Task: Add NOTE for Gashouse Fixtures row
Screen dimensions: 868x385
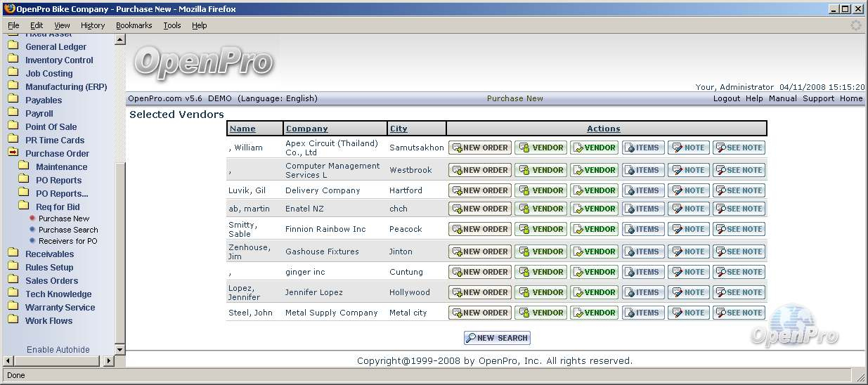Action: click(689, 252)
